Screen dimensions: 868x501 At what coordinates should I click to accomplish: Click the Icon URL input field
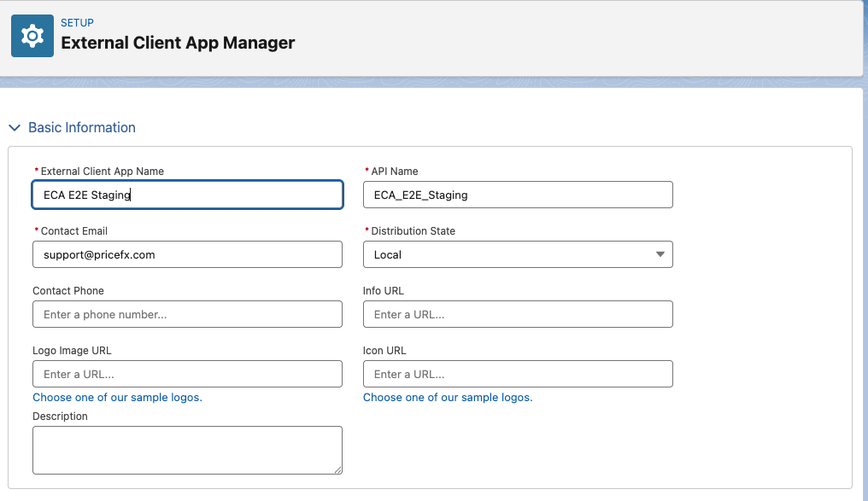[518, 374]
